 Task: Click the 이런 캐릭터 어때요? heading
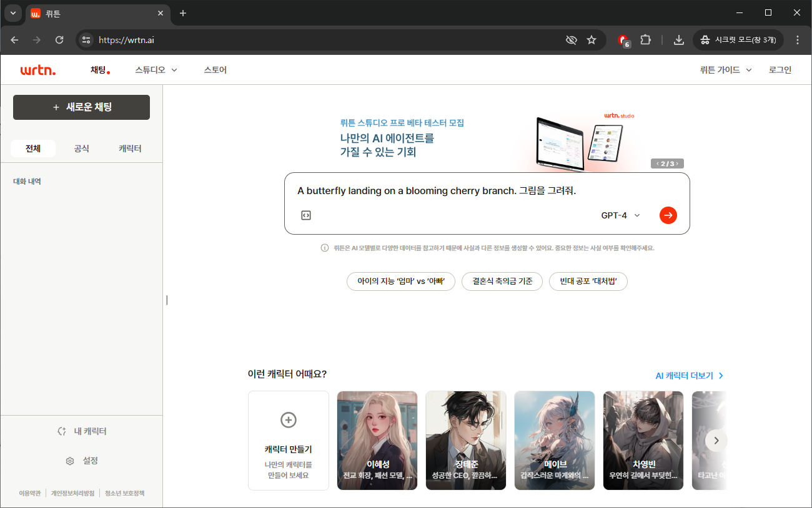[x=287, y=374]
